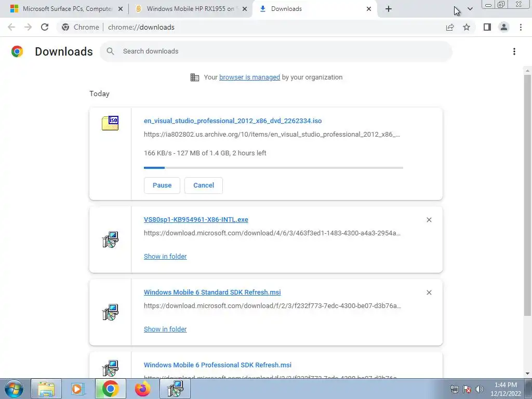
Task: Click the 'Today' date heading
Action: pos(99,94)
